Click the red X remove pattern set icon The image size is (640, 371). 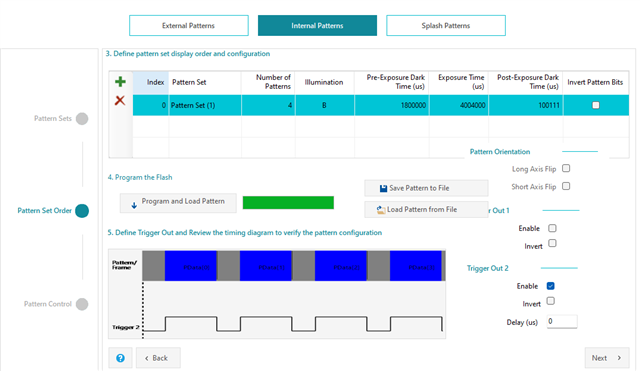pos(120,100)
